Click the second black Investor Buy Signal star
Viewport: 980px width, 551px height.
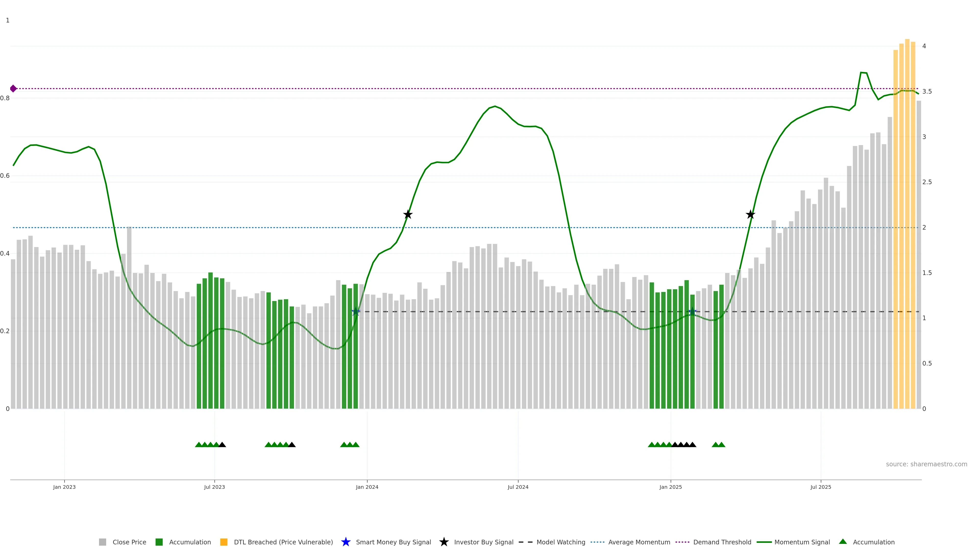[x=750, y=215]
